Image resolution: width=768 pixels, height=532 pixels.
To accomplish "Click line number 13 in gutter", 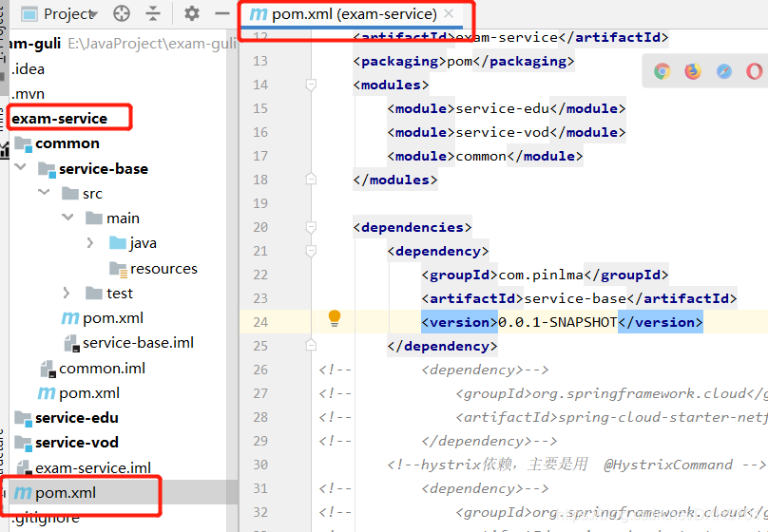I will (260, 61).
